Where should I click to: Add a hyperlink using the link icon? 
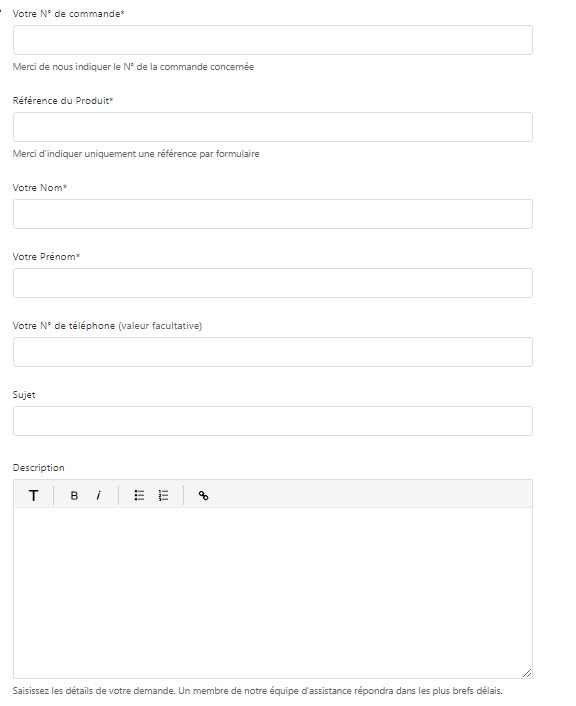(204, 496)
